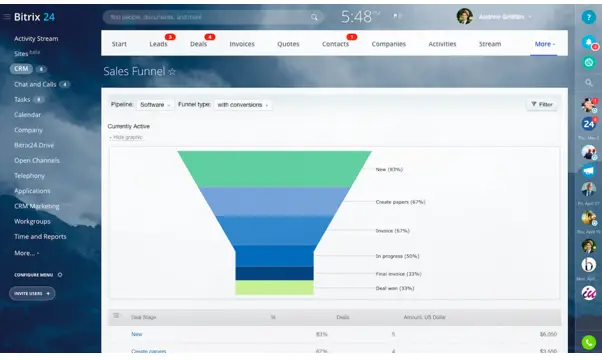Viewport: 602px width, 360px height.
Task: Click the green phone call icon
Action: (x=588, y=342)
